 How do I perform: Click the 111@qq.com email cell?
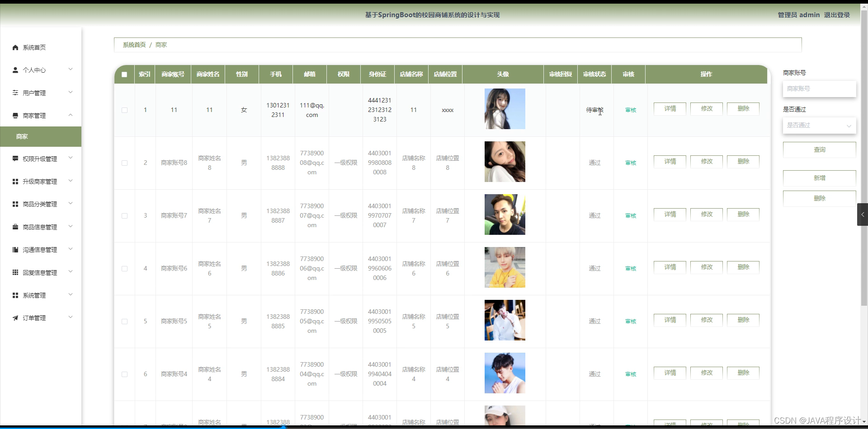[x=312, y=110]
